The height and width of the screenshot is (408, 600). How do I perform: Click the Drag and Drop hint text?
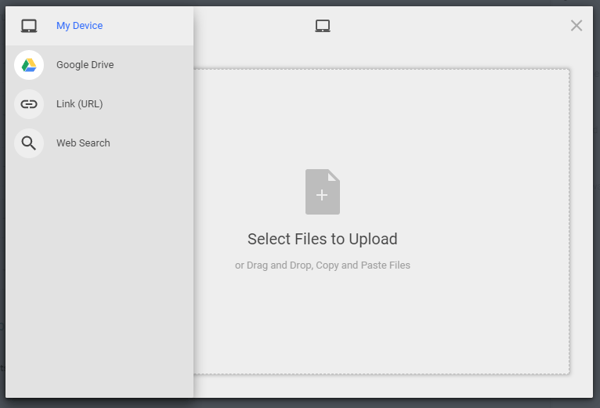[x=323, y=265]
